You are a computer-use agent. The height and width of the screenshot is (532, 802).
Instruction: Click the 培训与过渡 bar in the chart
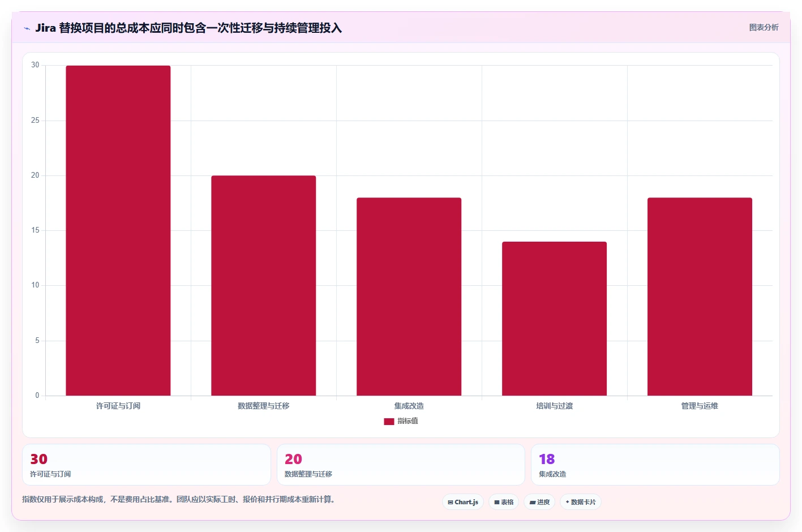(x=555, y=319)
